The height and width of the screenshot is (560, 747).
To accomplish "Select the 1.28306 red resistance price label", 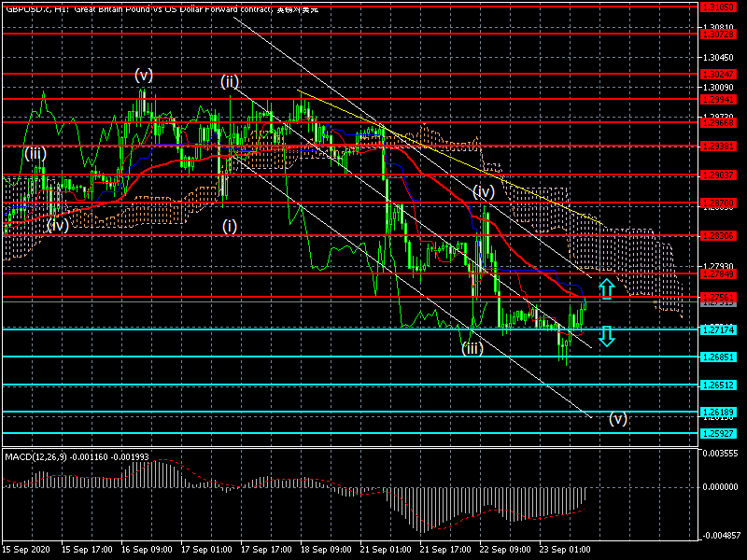I will click(x=718, y=236).
